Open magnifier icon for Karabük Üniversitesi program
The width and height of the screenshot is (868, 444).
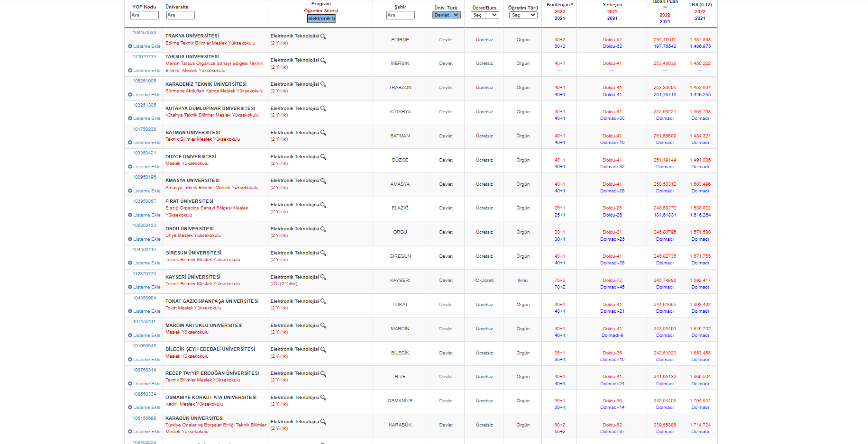tap(323, 422)
